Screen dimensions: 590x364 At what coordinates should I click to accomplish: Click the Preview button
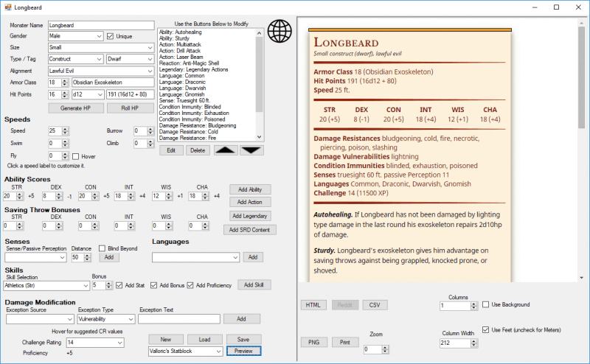pos(243,351)
